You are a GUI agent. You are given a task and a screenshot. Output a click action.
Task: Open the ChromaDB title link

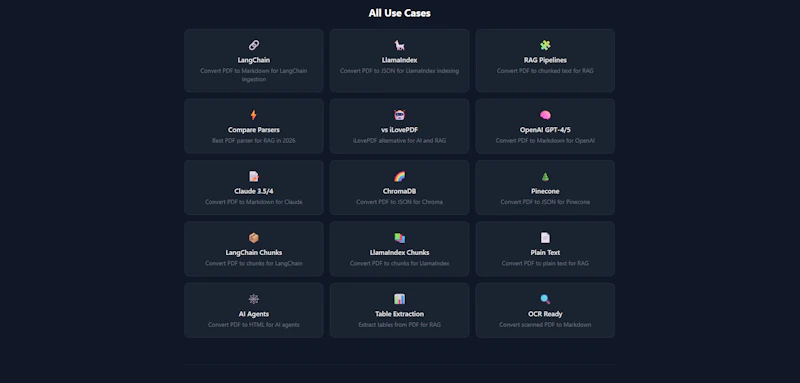(x=399, y=191)
